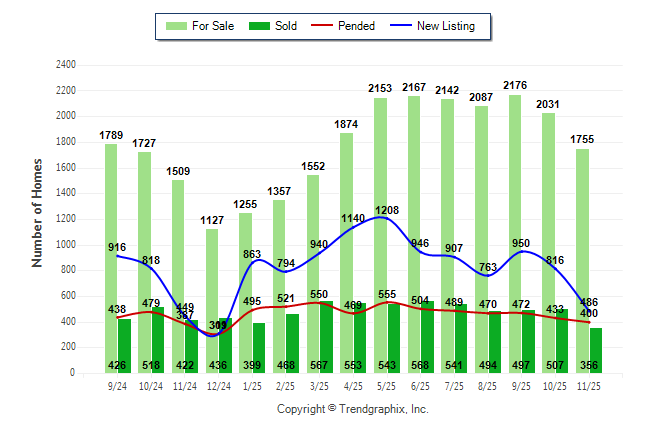Toggle the Sold series legend label

pos(285,26)
